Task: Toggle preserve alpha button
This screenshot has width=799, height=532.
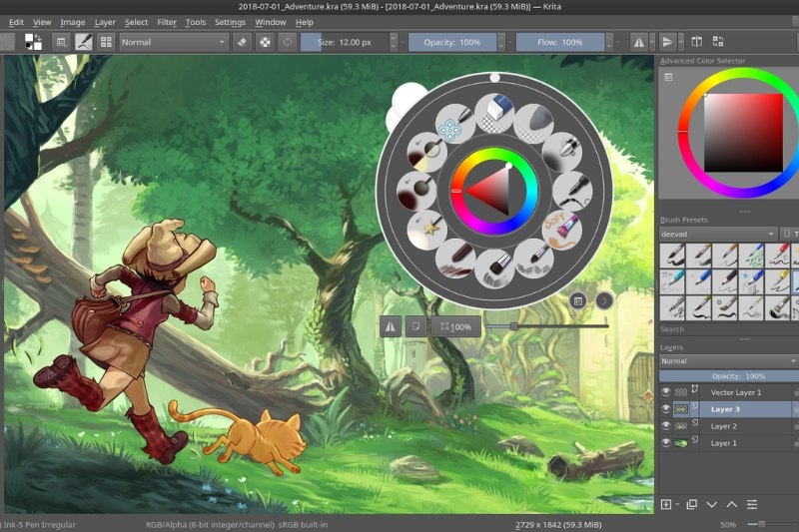Action: [x=265, y=42]
